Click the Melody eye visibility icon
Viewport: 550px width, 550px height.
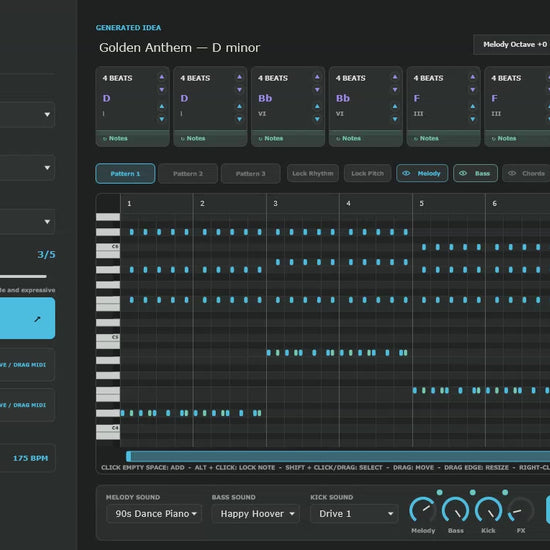(x=406, y=173)
